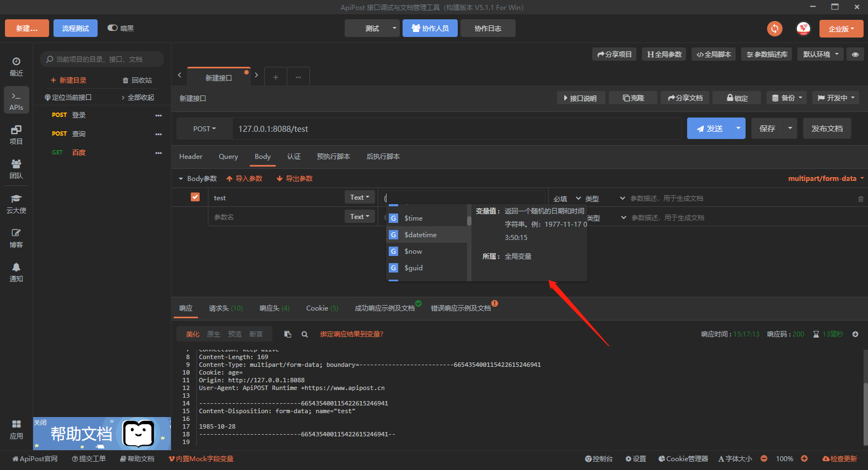Click the directory search input field
The image size is (868, 470).
(x=102, y=59)
